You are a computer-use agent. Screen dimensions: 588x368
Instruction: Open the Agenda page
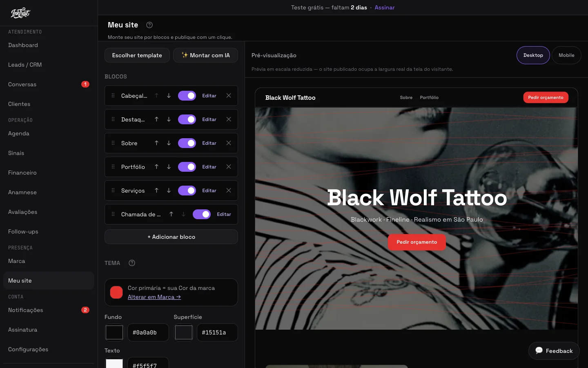(49, 133)
